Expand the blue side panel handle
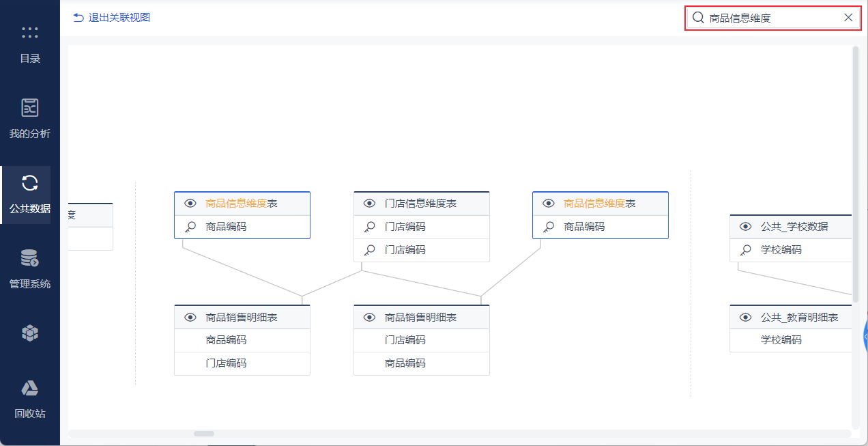868x446 pixels. (864, 336)
